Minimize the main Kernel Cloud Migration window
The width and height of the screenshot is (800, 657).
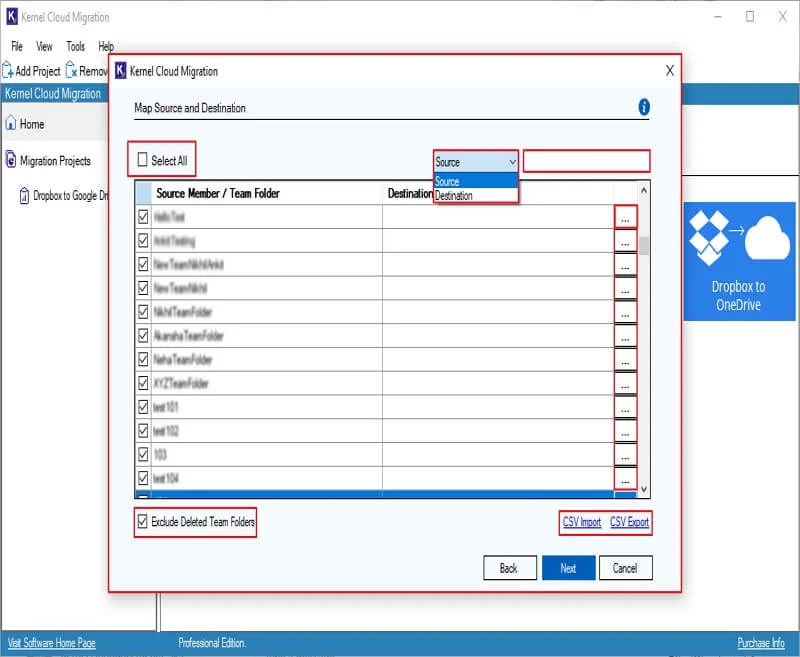(x=718, y=17)
